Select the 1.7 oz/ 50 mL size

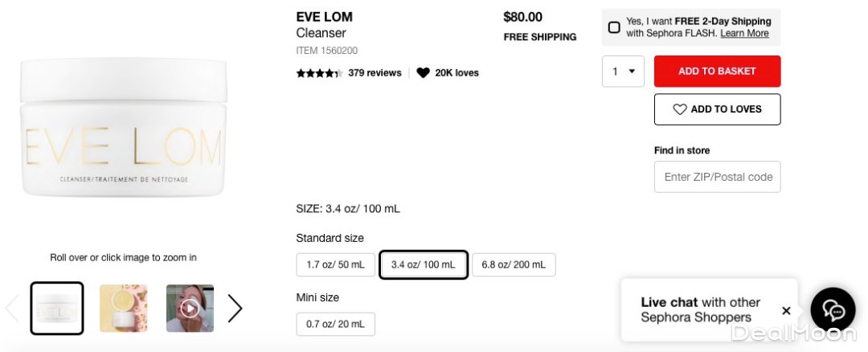coord(335,264)
